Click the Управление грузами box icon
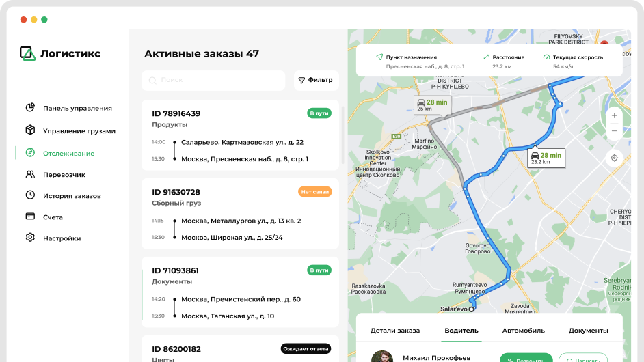 [30, 130]
